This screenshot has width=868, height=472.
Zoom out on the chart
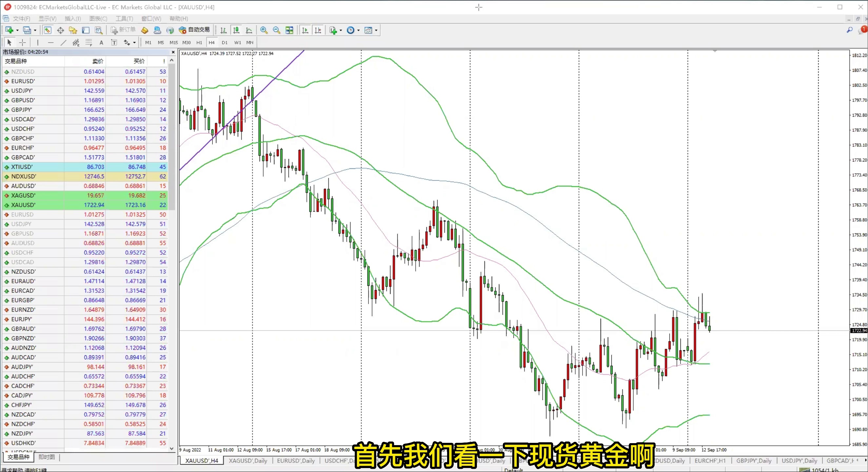pos(276,30)
